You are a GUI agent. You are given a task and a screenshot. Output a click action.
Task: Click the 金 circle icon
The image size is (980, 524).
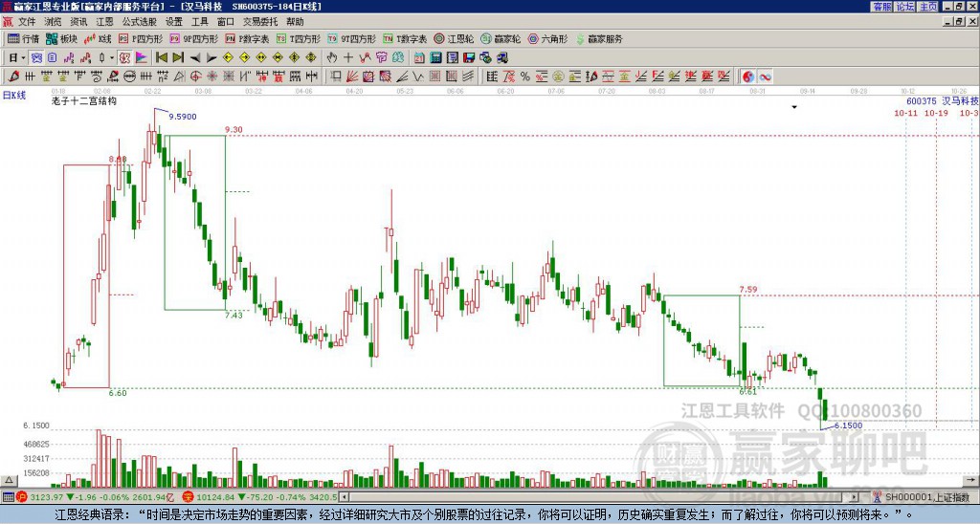pyautogui.click(x=558, y=76)
